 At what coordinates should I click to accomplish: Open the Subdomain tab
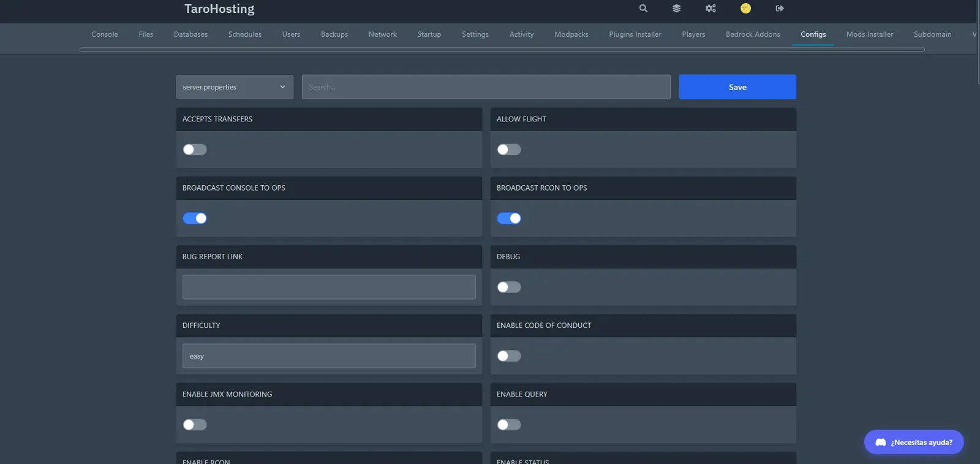(x=933, y=34)
